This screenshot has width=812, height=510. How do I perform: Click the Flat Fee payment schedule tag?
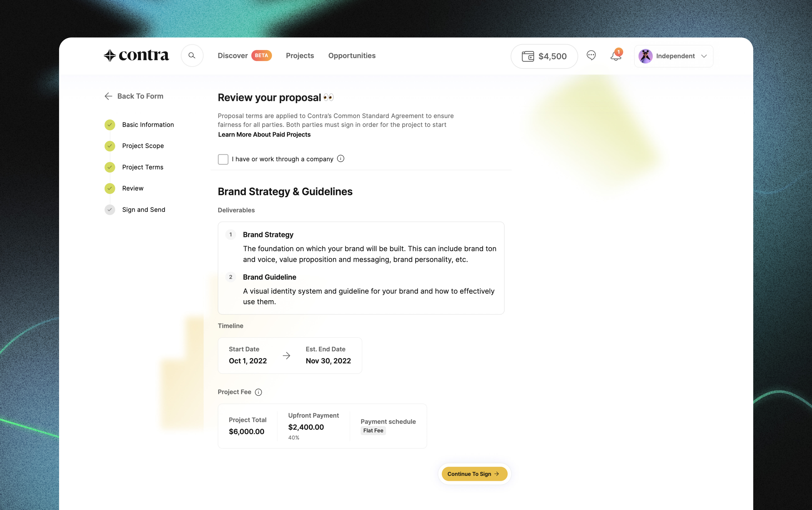click(373, 431)
